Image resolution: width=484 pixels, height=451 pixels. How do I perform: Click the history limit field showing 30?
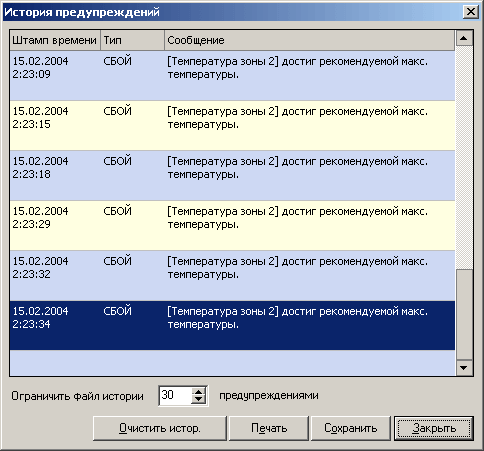pos(175,396)
